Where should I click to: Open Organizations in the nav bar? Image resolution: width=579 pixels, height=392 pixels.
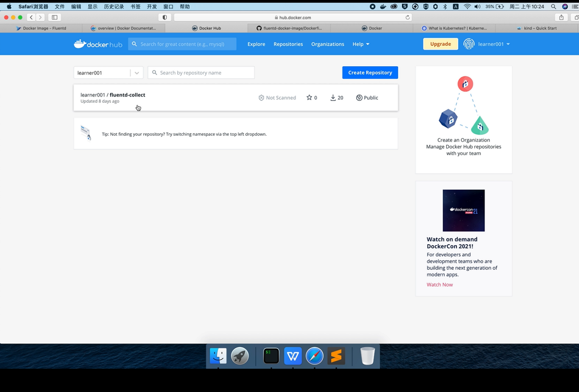click(x=328, y=44)
